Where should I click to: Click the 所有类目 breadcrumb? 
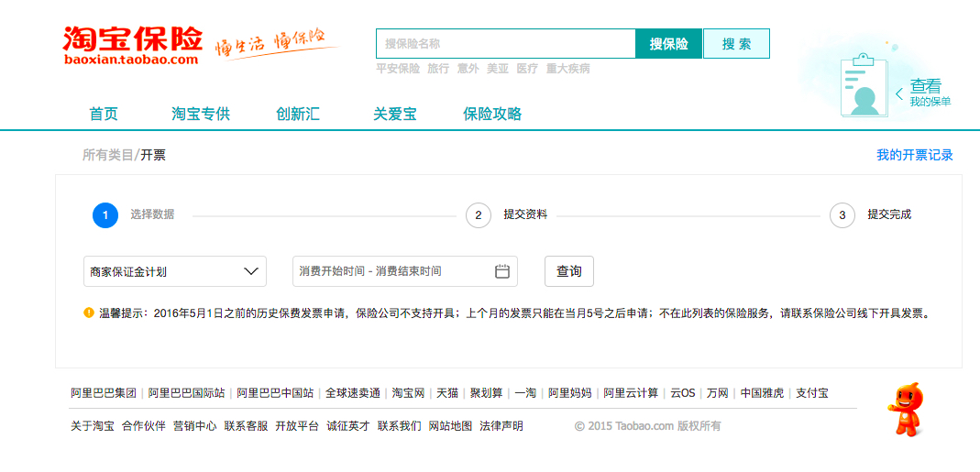click(x=108, y=155)
